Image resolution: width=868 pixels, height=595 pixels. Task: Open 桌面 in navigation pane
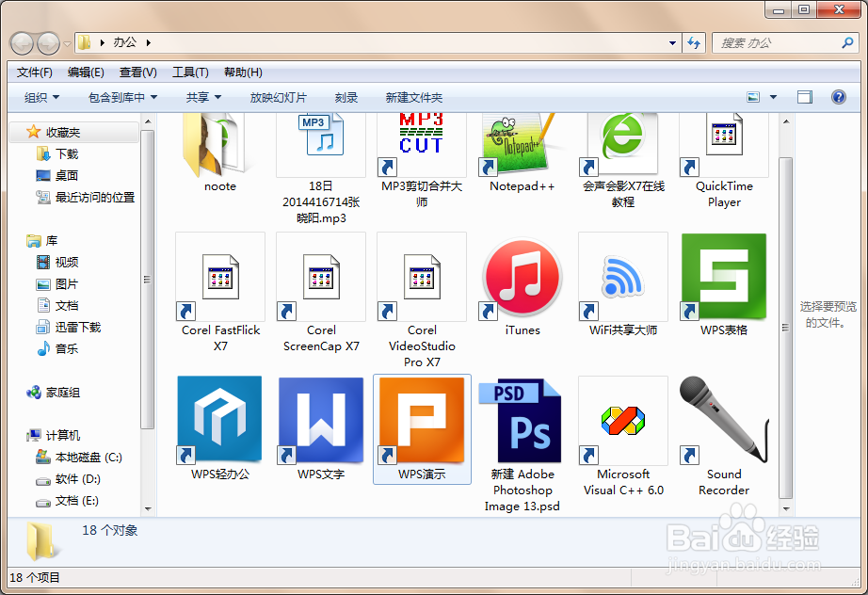67,175
